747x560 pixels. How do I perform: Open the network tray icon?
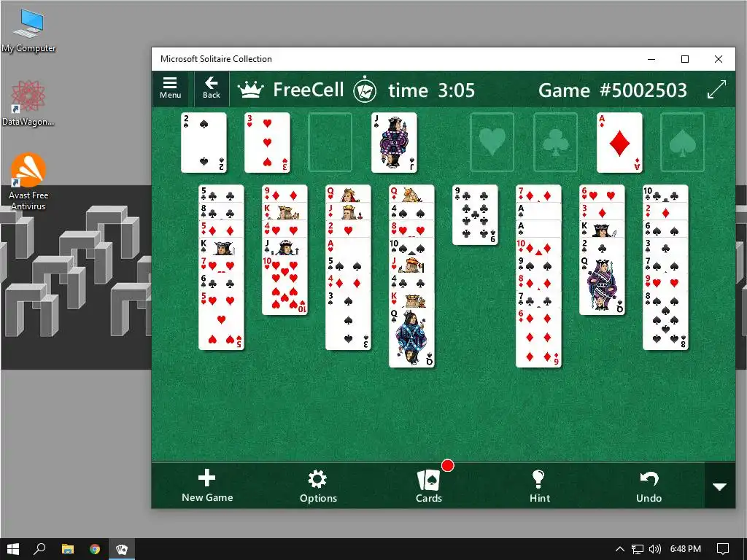click(637, 549)
